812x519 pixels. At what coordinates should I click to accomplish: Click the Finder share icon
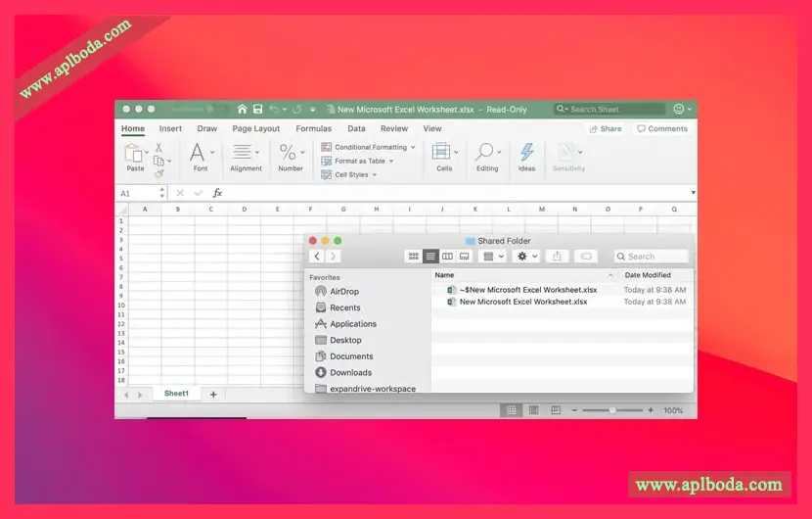pyautogui.click(x=558, y=257)
